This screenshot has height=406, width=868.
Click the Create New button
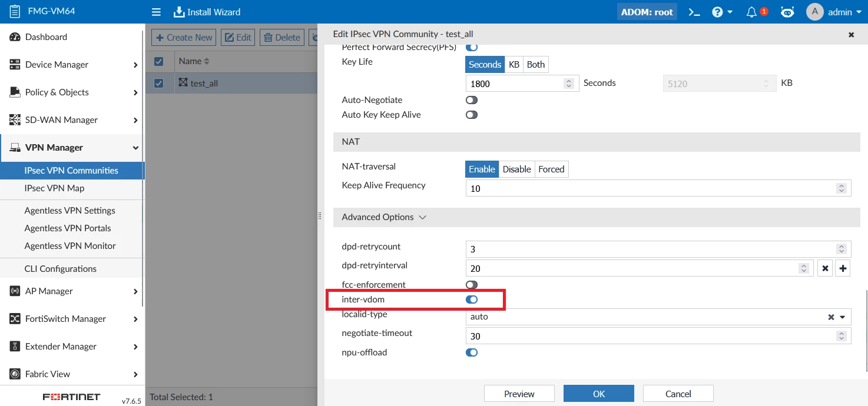coord(184,37)
